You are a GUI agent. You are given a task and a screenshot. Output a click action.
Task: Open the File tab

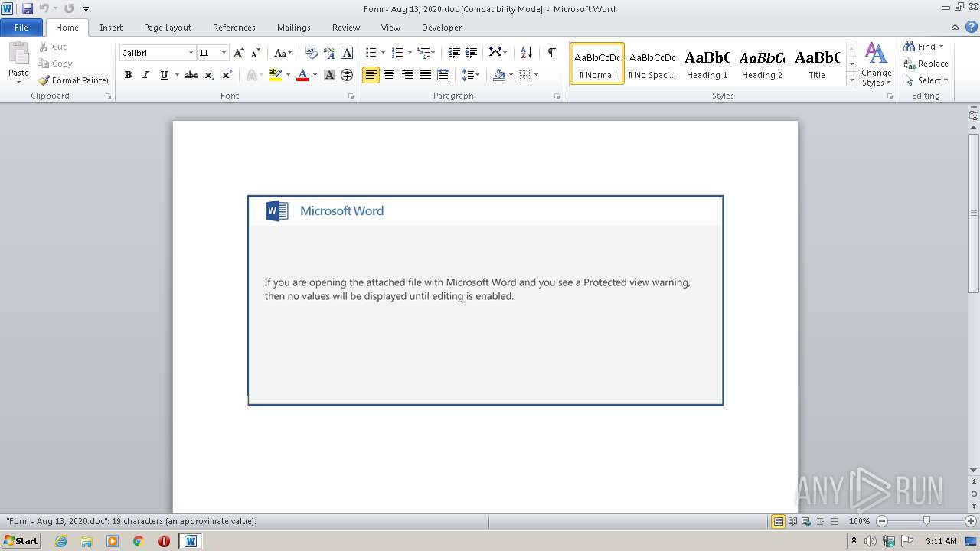click(21, 28)
